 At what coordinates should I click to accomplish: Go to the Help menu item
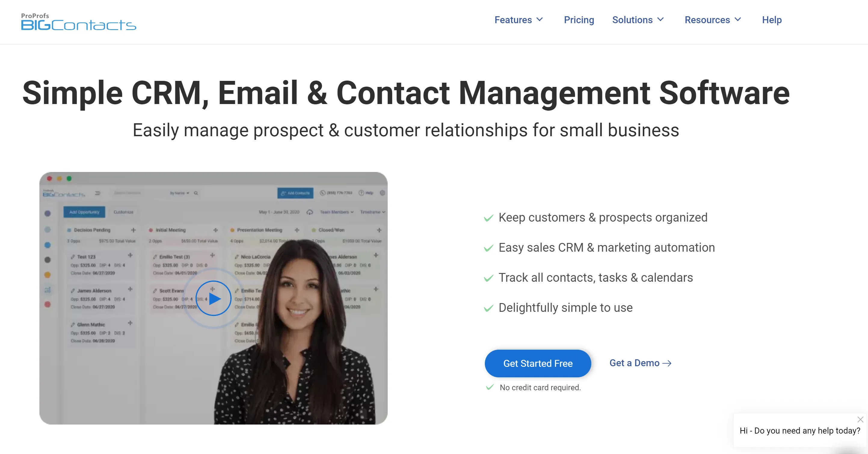click(772, 20)
